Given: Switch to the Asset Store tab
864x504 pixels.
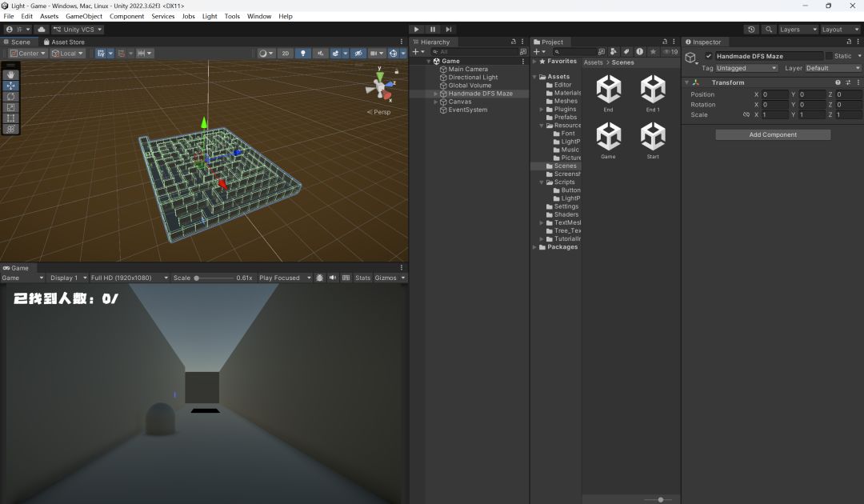Looking at the screenshot, I should pyautogui.click(x=64, y=42).
